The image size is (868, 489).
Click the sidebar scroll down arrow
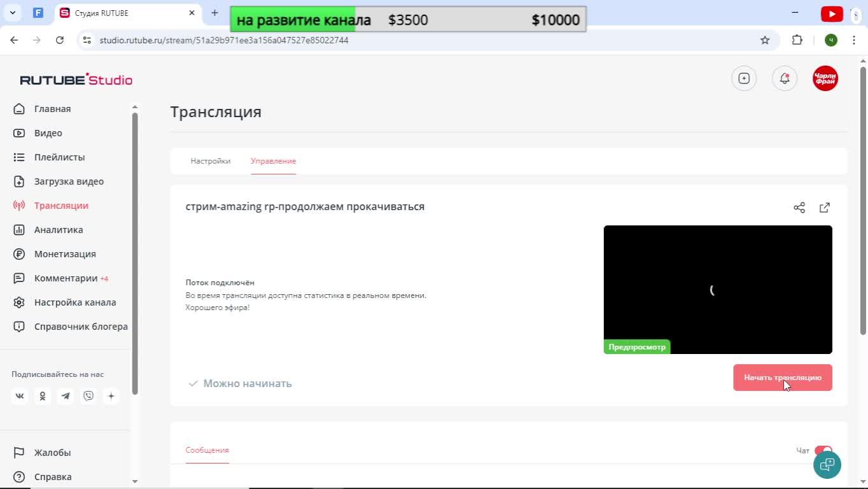click(134, 481)
